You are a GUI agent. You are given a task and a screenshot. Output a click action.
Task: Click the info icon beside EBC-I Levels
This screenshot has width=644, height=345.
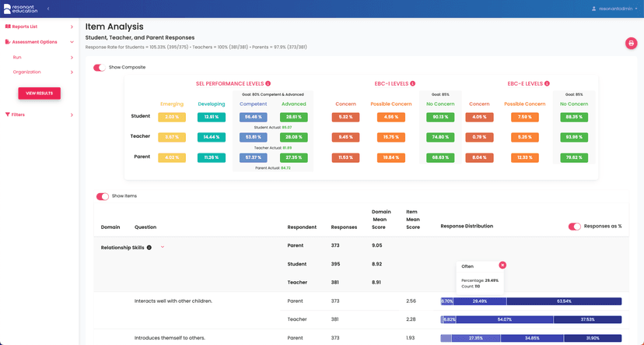click(x=413, y=83)
